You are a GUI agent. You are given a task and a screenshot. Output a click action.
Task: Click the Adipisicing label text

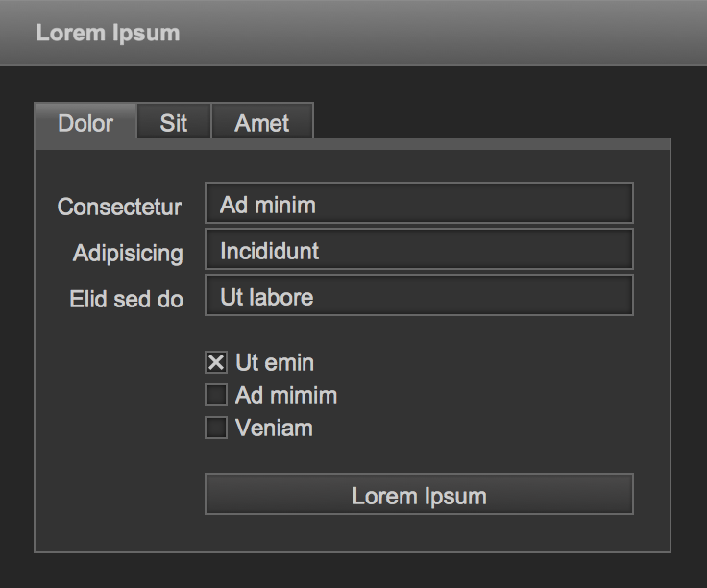pyautogui.click(x=128, y=254)
